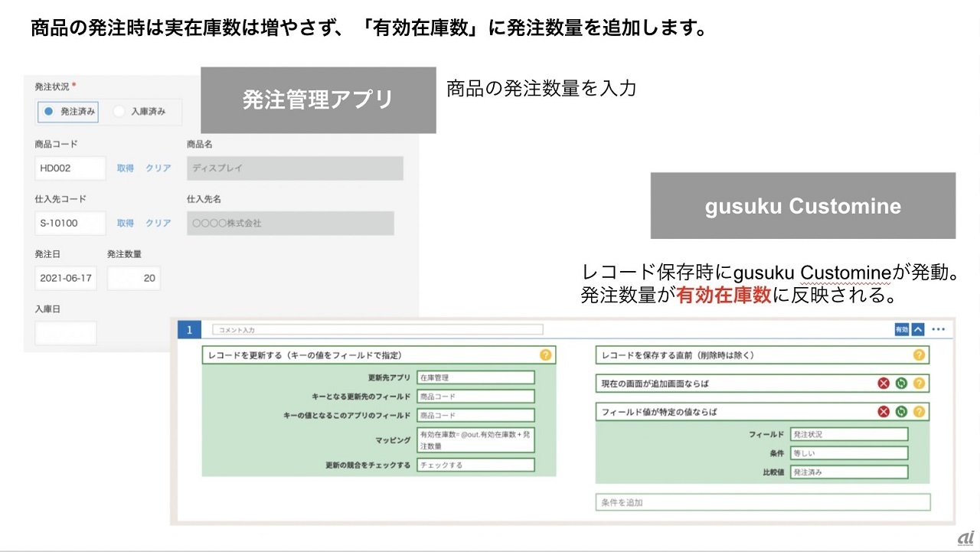Click the フィールド値が特定の値ならば condition header
Screen dimensions: 980x552
[x=763, y=412]
